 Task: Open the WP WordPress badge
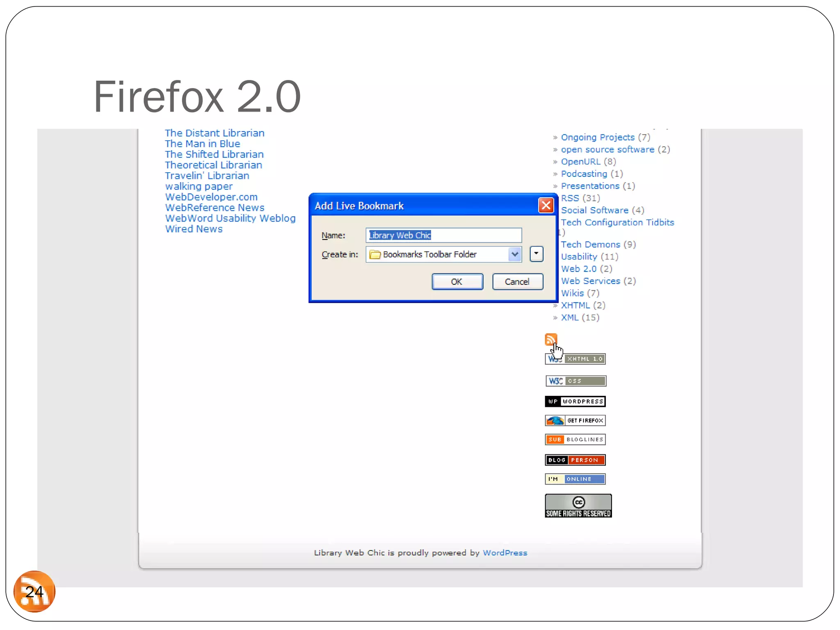click(x=575, y=401)
